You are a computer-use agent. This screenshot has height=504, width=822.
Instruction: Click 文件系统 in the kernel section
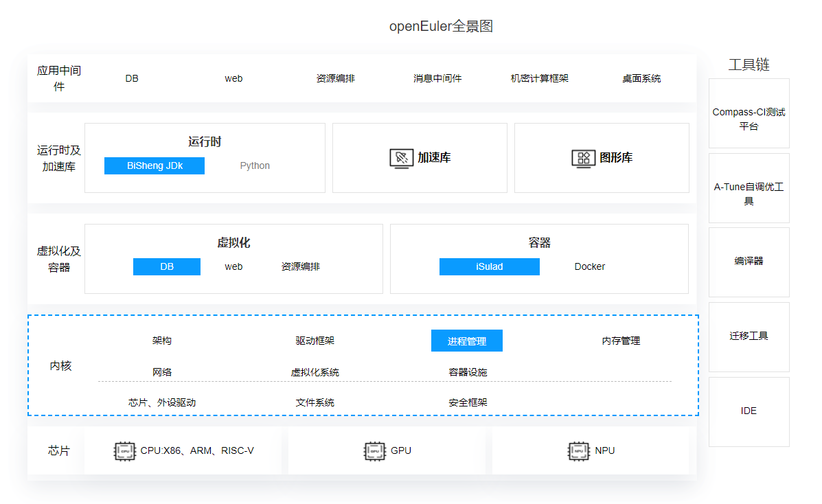[315, 402]
